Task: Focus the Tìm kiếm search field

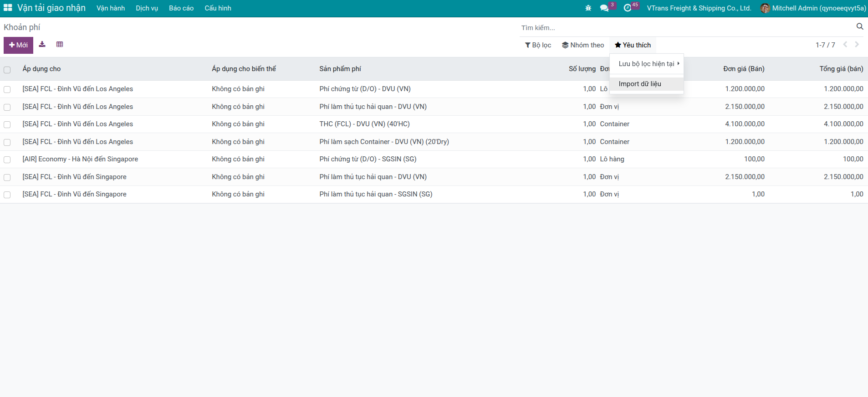Action: (x=683, y=28)
